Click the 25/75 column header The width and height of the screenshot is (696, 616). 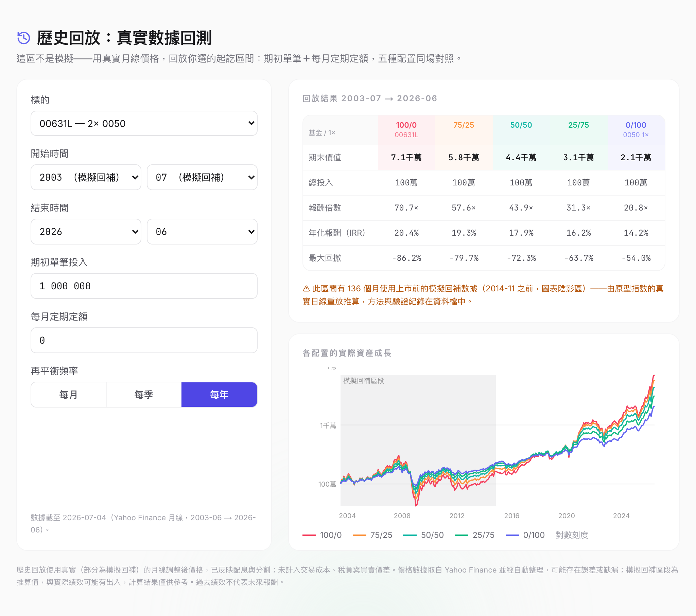point(578,130)
